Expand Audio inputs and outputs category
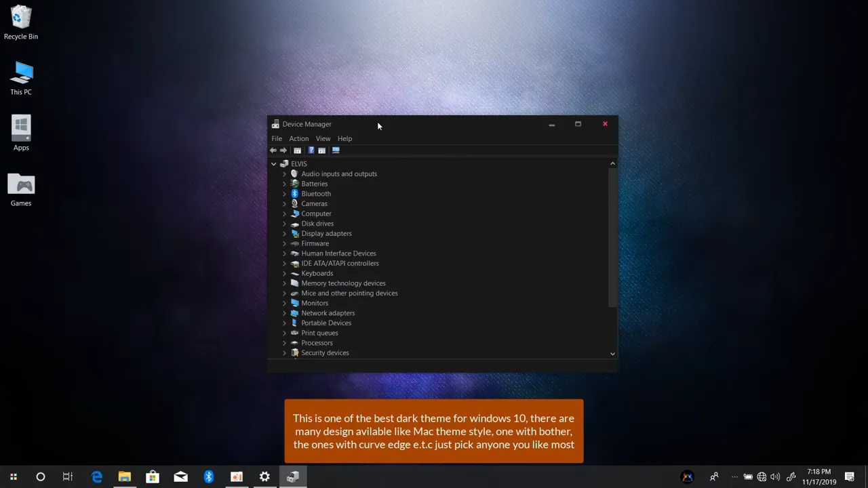Viewport: 868px width, 488px height. (284, 174)
